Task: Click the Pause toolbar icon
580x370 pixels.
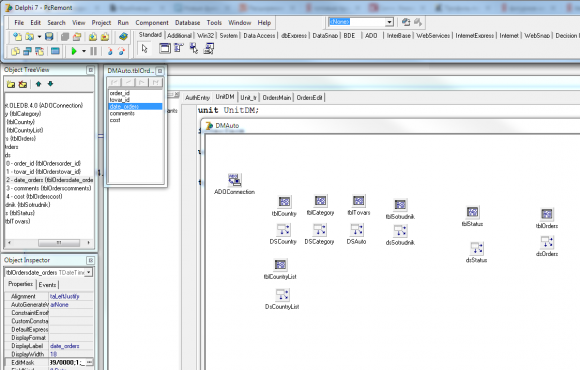Action: pyautogui.click(x=94, y=51)
